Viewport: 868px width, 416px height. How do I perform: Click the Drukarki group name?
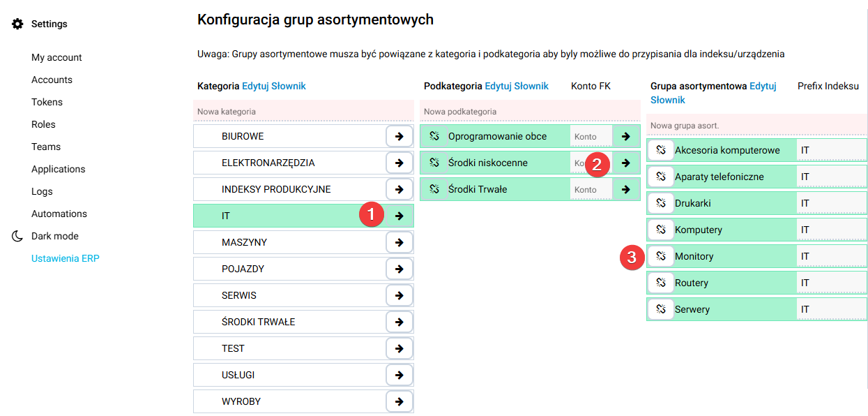tap(693, 203)
